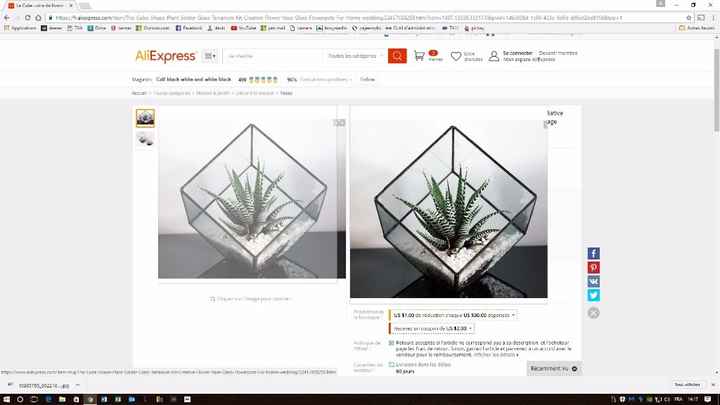Click the user account profile icon

[x=494, y=56]
